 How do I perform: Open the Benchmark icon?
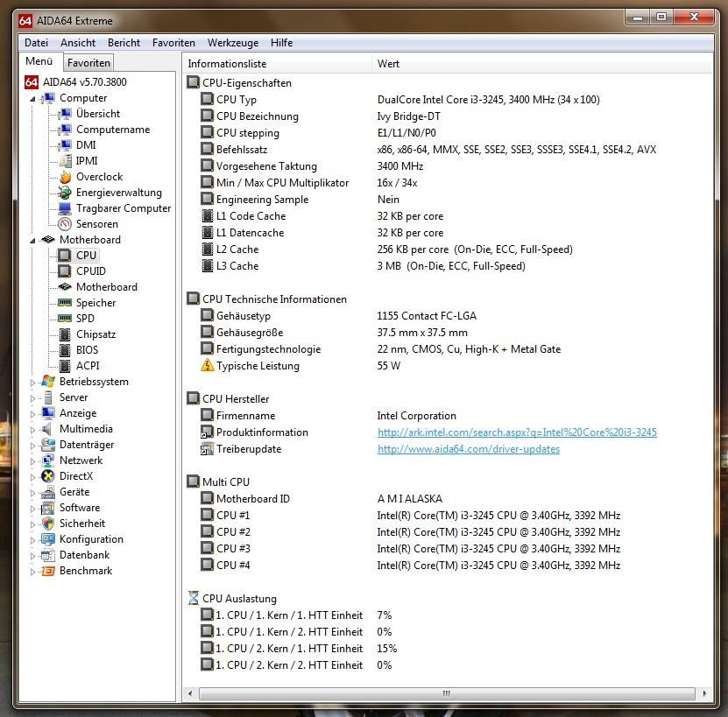48,571
